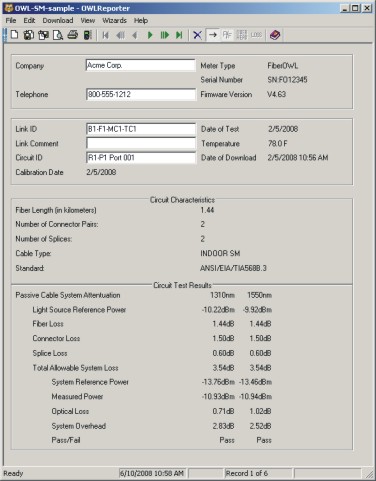Click the meter download toolbar icon
Screen dimensions: 376x481
87,35
